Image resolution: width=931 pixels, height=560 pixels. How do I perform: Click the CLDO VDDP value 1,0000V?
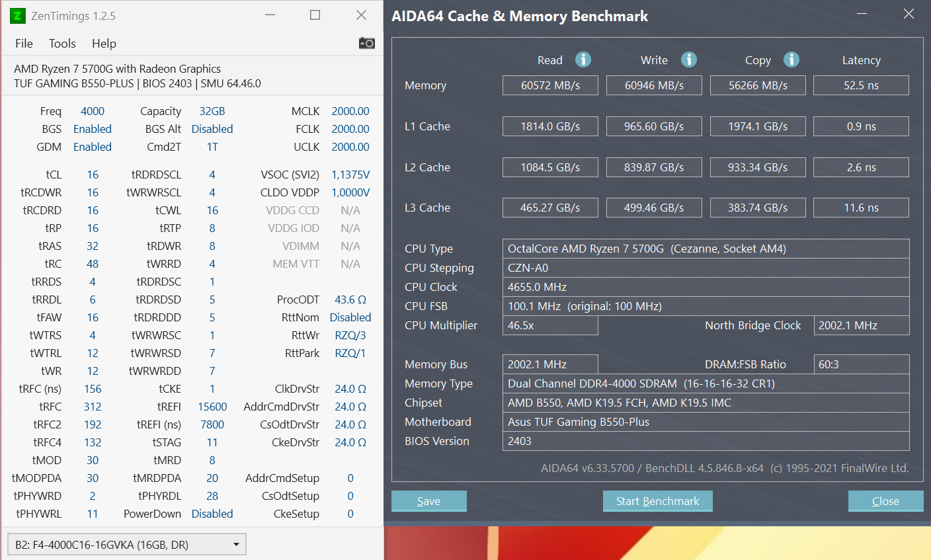tap(350, 192)
